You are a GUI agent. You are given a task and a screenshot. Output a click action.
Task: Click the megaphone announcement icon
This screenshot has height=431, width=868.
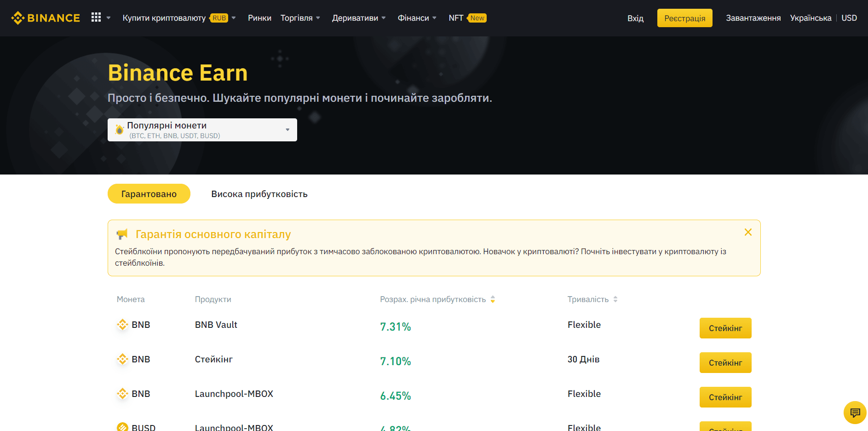122,234
